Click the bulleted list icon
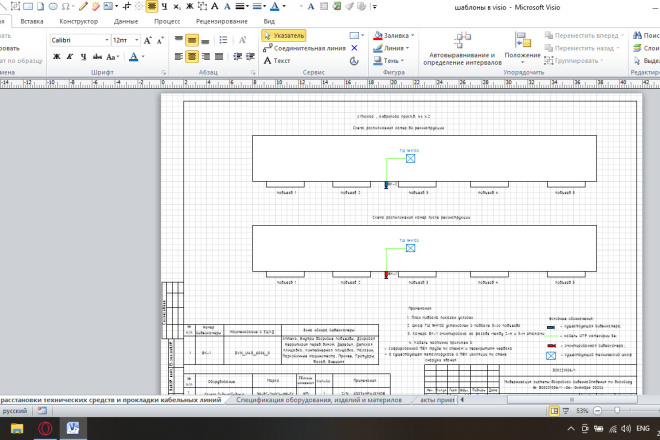The image size is (660, 440). (223, 40)
